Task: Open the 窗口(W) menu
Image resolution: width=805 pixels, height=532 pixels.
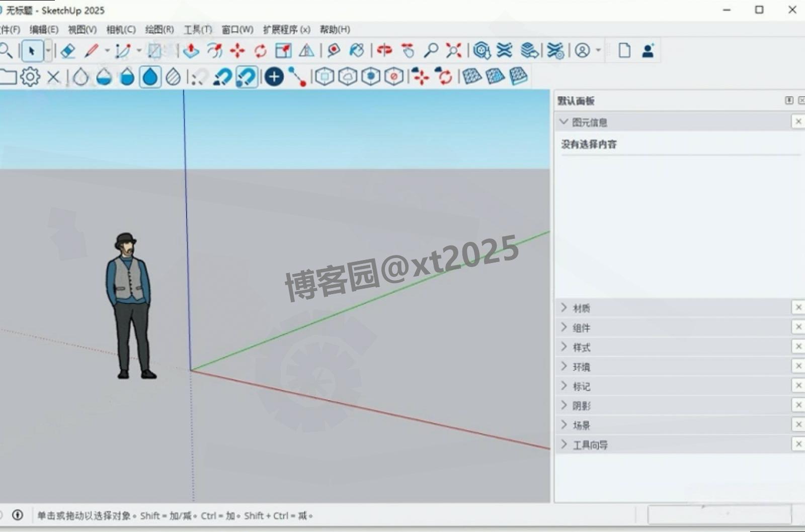Action: [x=237, y=30]
